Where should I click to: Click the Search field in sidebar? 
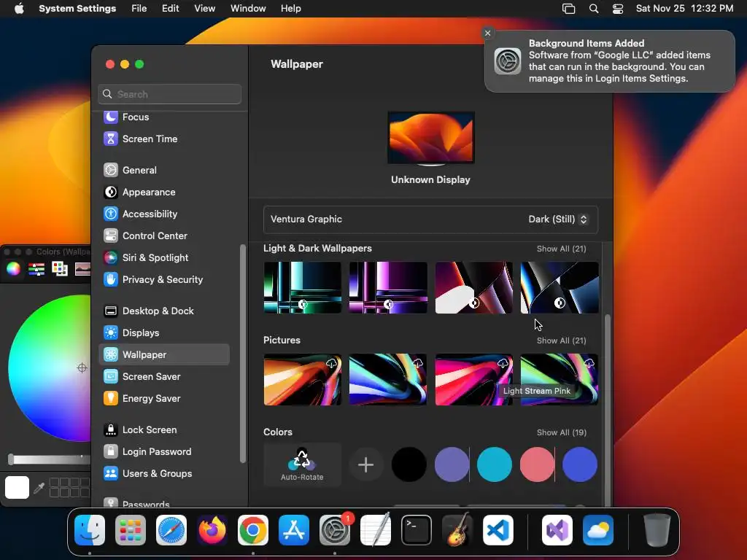tap(169, 94)
